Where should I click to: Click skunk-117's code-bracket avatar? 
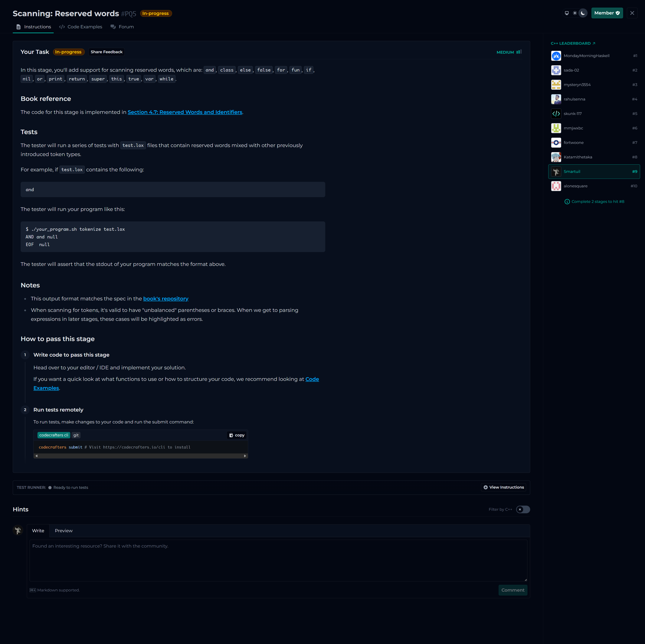pos(556,114)
